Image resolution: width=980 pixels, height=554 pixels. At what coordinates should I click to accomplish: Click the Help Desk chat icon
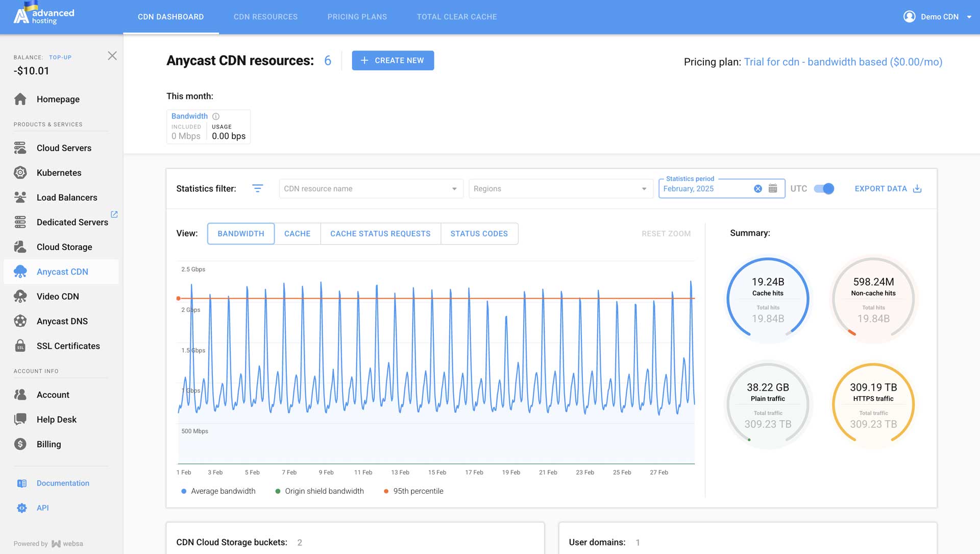tap(20, 420)
